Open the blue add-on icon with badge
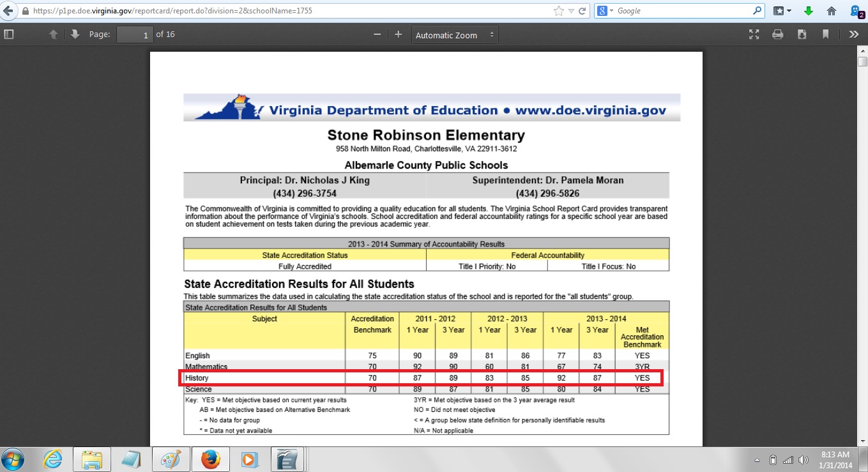The height and width of the screenshot is (472, 868). 857,11
